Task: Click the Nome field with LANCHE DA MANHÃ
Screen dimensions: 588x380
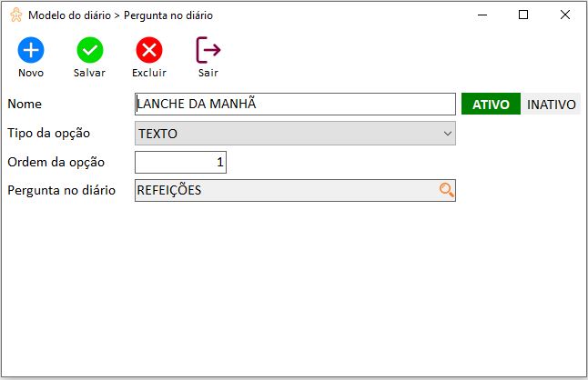Action: point(295,104)
